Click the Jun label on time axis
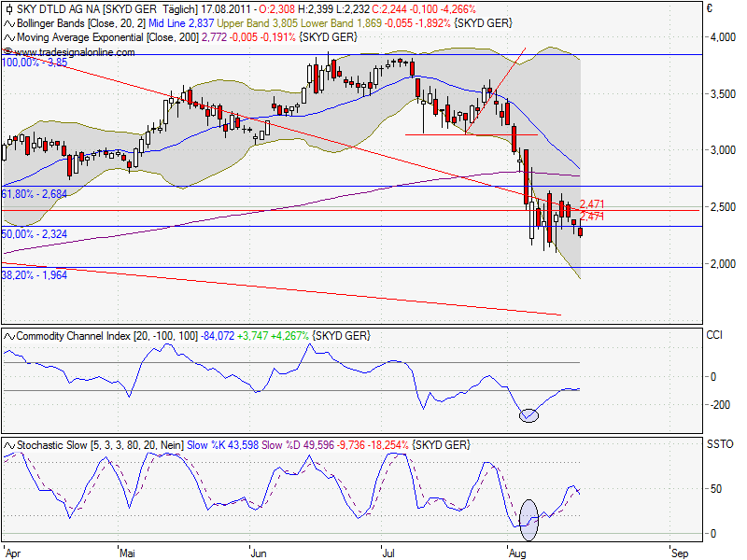747x560 pixels. click(x=259, y=553)
